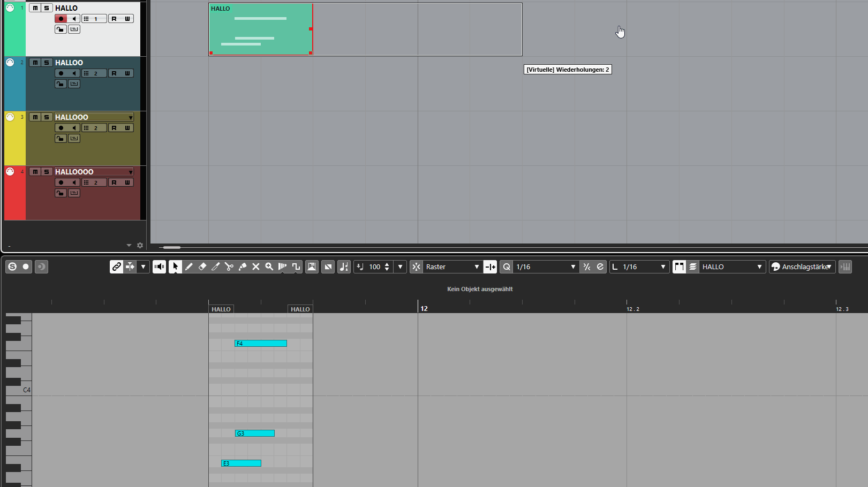The width and height of the screenshot is (868, 487).
Task: Select the Line tool
Action: (x=296, y=267)
